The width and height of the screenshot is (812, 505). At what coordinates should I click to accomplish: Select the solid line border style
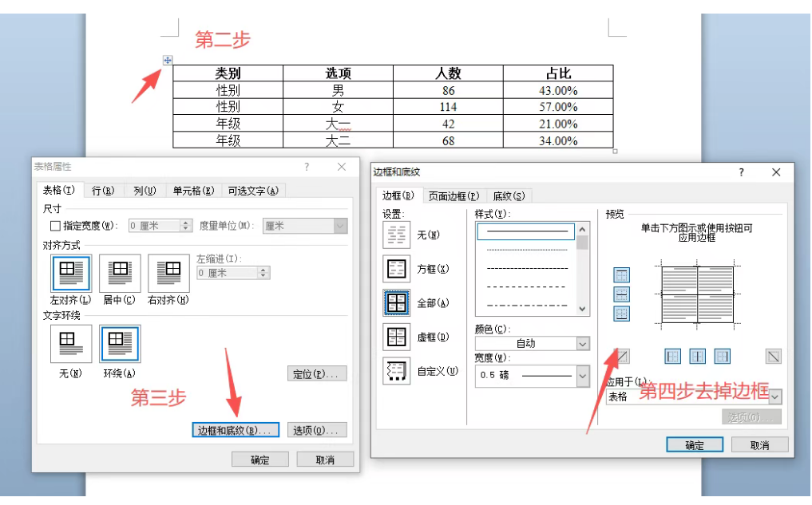pos(525,232)
